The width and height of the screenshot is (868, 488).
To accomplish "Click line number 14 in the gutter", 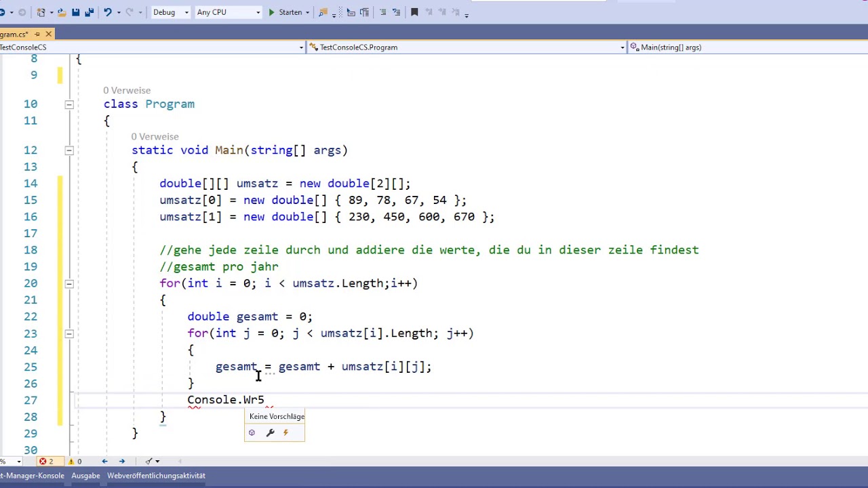I will point(30,184).
